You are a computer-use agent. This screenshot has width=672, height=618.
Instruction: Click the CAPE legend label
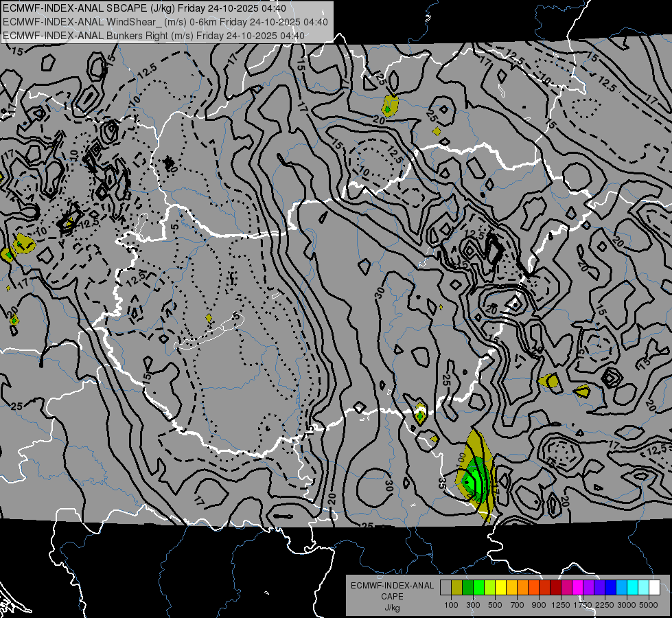point(392,597)
